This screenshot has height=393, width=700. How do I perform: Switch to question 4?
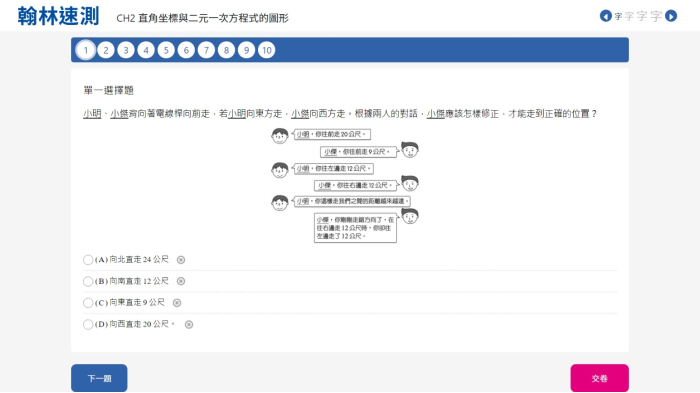(146, 50)
